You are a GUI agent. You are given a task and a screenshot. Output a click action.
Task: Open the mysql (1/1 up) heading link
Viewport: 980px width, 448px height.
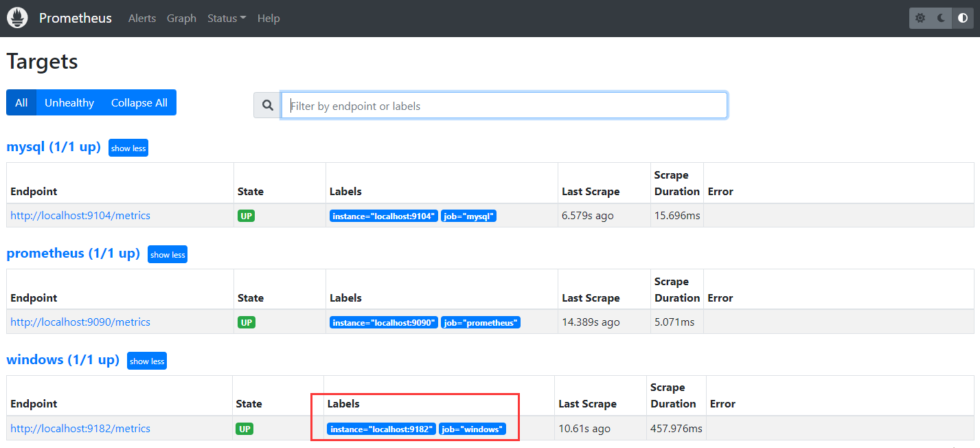(x=54, y=147)
